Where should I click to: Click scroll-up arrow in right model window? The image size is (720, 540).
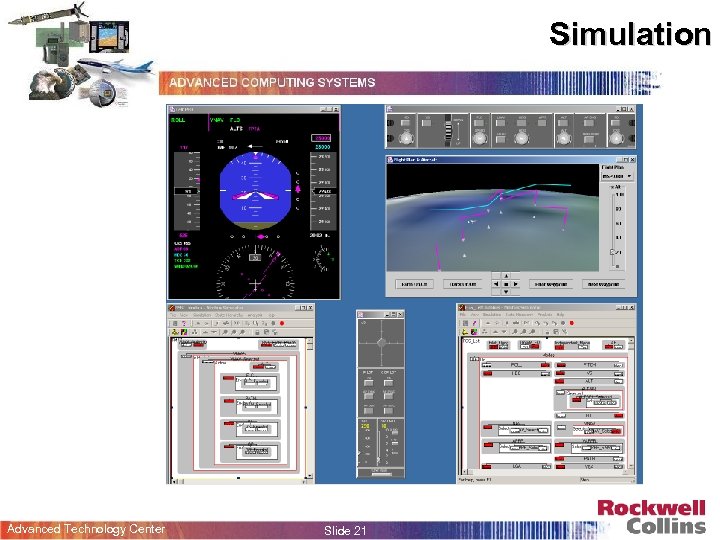[x=631, y=341]
